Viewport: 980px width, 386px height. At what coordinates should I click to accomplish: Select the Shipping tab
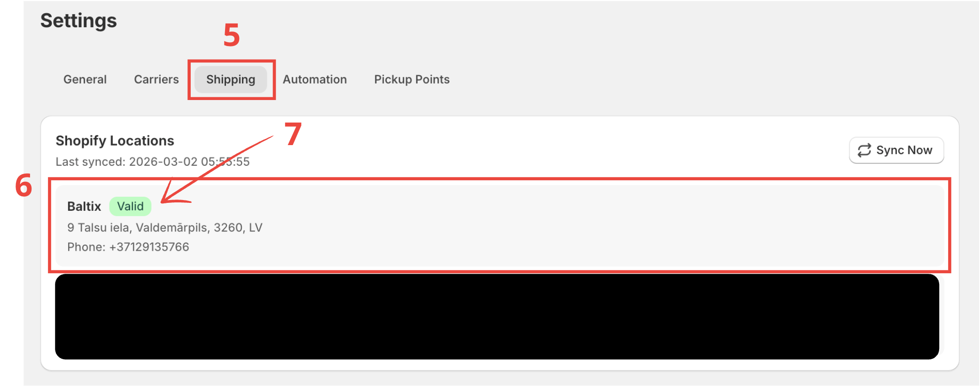tap(231, 79)
